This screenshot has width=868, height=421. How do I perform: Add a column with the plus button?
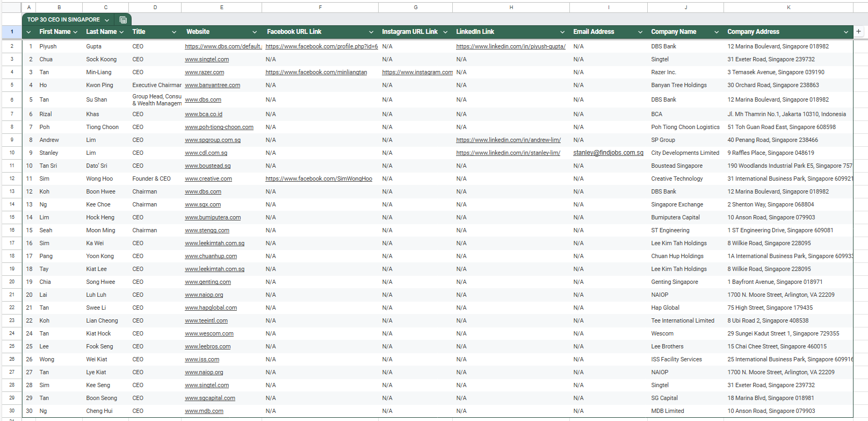[858, 31]
